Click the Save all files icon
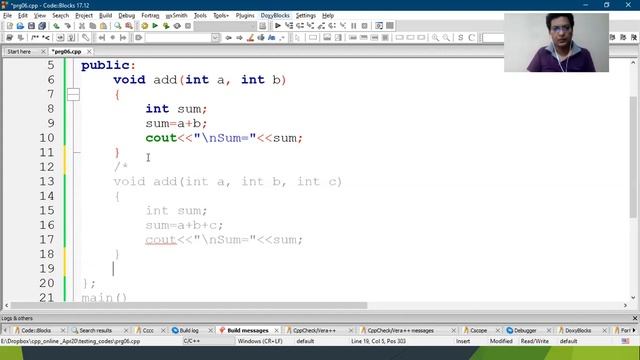The image size is (640, 360). (x=42, y=26)
